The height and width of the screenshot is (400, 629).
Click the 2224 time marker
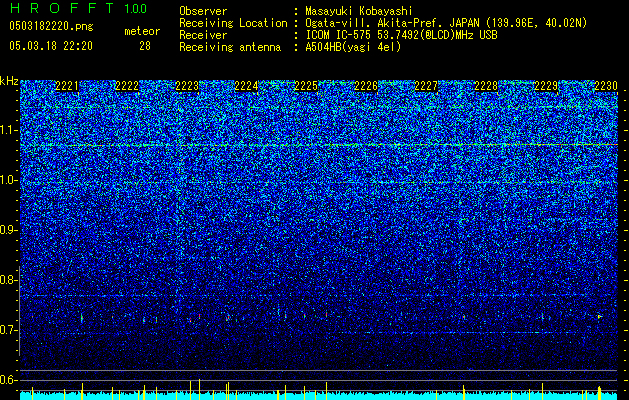[246, 86]
